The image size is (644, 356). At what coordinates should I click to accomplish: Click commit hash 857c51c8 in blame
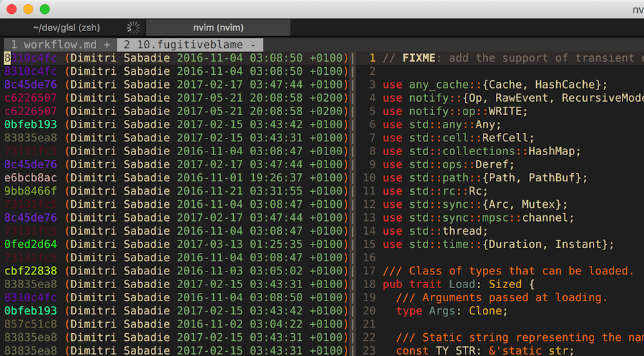[x=30, y=324]
